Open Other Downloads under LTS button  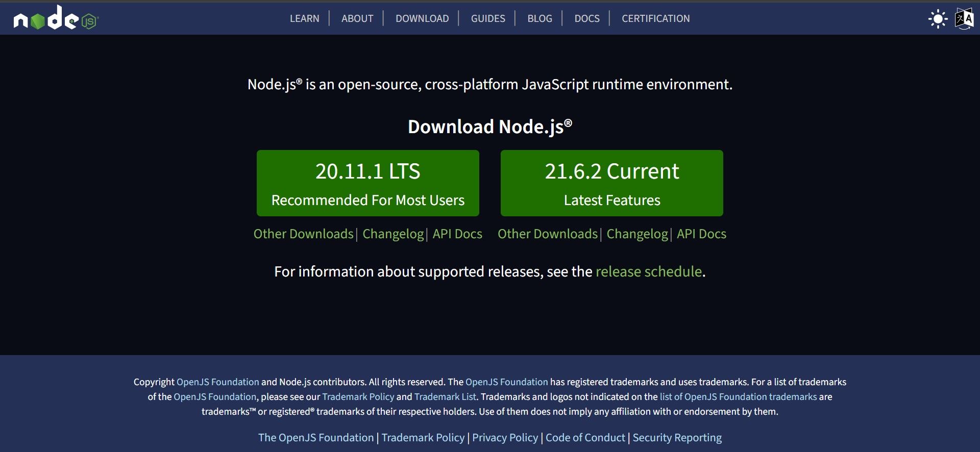pos(303,234)
